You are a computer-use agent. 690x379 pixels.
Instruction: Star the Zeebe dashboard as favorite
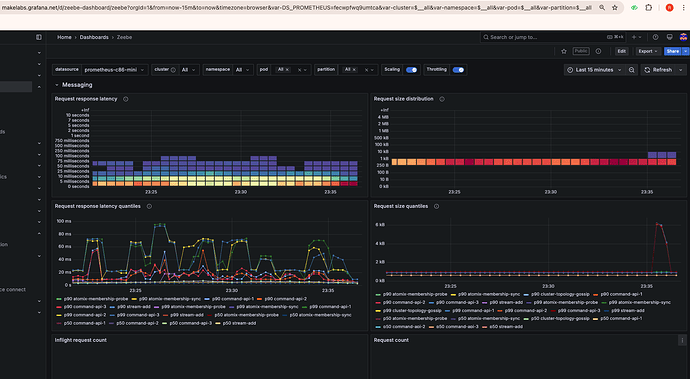pyautogui.click(x=564, y=52)
